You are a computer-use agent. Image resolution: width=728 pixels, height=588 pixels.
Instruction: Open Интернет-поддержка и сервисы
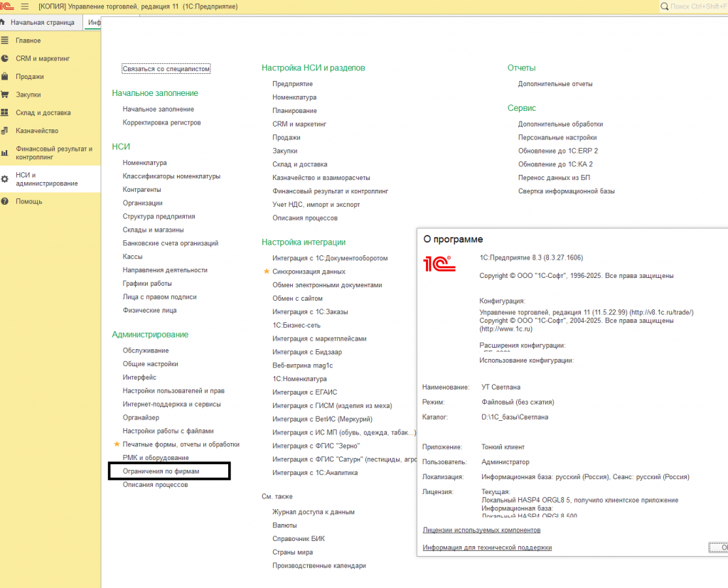pos(172,405)
